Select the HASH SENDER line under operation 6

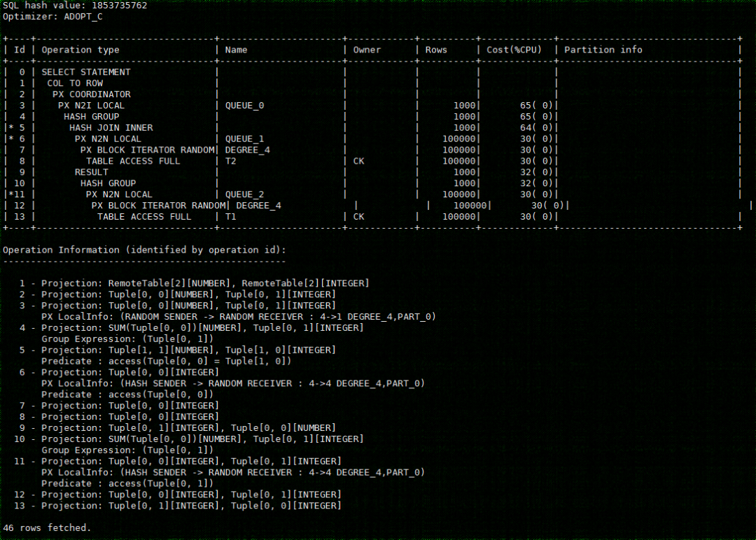(233, 383)
